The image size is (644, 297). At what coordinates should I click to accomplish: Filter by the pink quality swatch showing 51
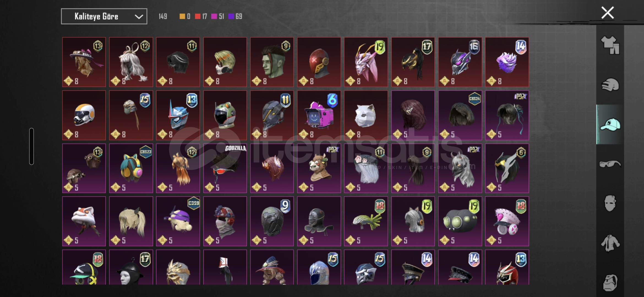pos(214,16)
